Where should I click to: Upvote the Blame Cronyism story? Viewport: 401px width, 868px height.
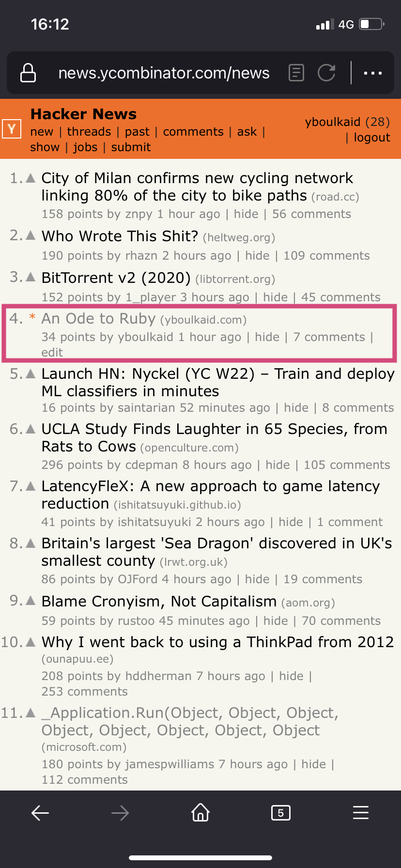[x=31, y=601]
